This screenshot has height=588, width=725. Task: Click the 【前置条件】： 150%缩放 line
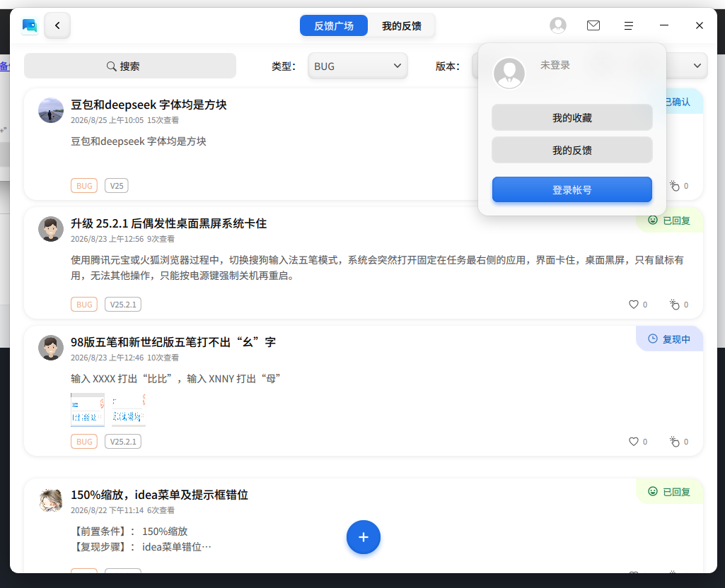pos(129,531)
